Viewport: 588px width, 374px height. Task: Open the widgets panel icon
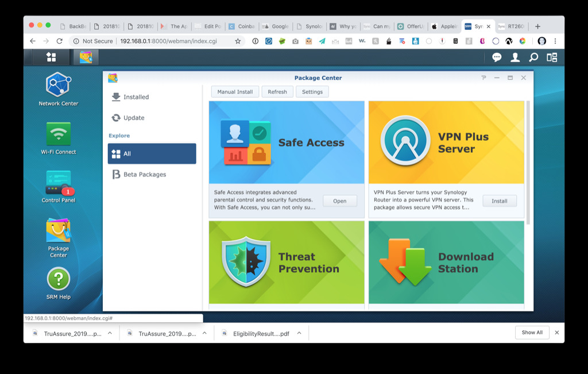pos(552,57)
